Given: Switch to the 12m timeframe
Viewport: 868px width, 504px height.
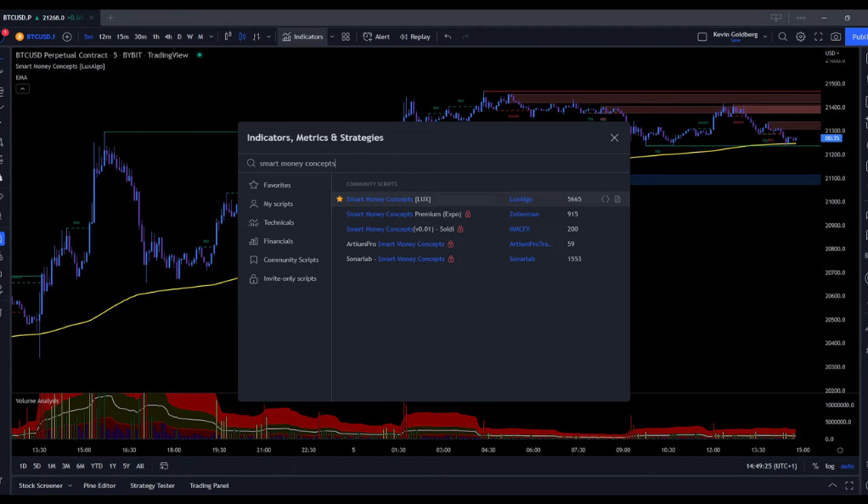Looking at the screenshot, I should (x=104, y=36).
